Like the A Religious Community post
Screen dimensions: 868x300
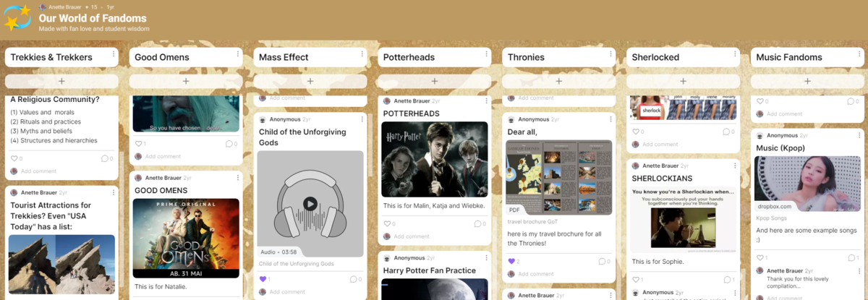[14, 158]
